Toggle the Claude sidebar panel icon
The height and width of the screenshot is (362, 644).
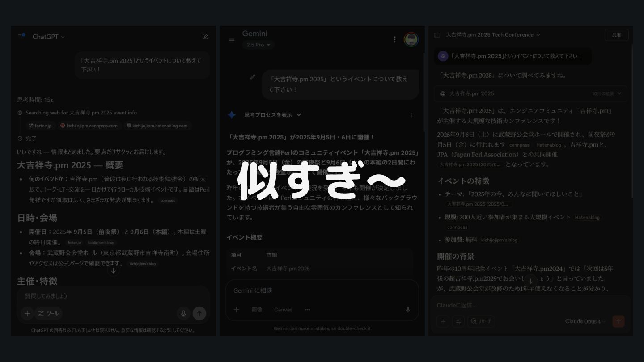coord(437,35)
